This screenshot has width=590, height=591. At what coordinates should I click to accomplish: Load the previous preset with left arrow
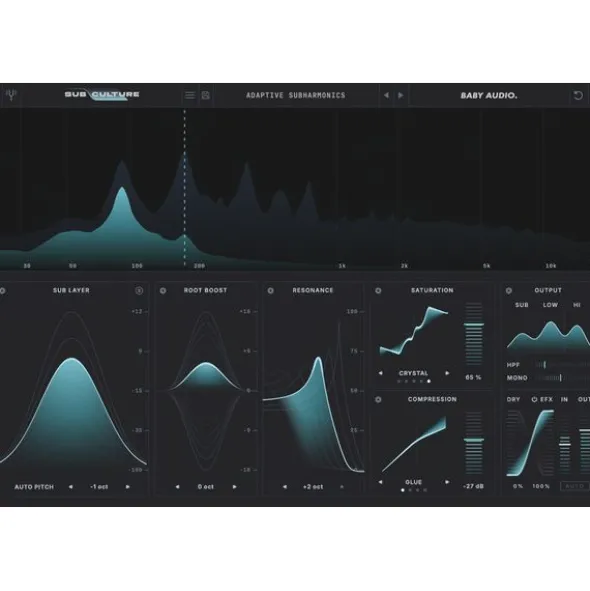(386, 95)
